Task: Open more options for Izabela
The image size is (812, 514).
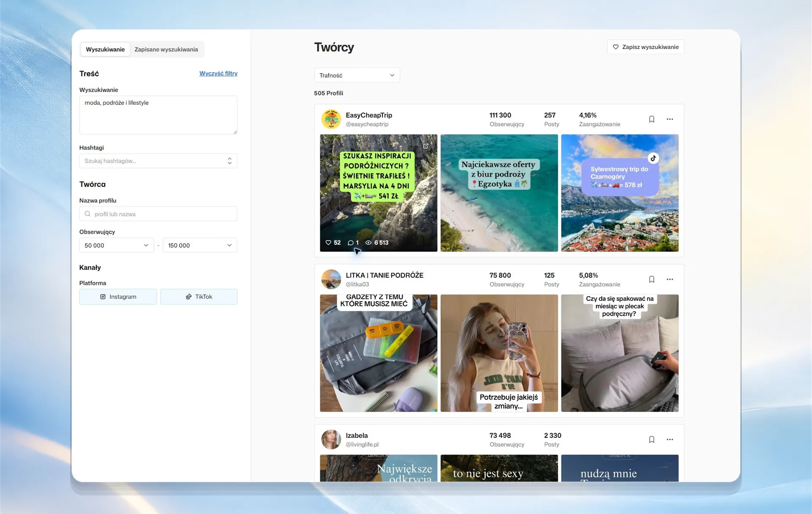Action: tap(669, 440)
